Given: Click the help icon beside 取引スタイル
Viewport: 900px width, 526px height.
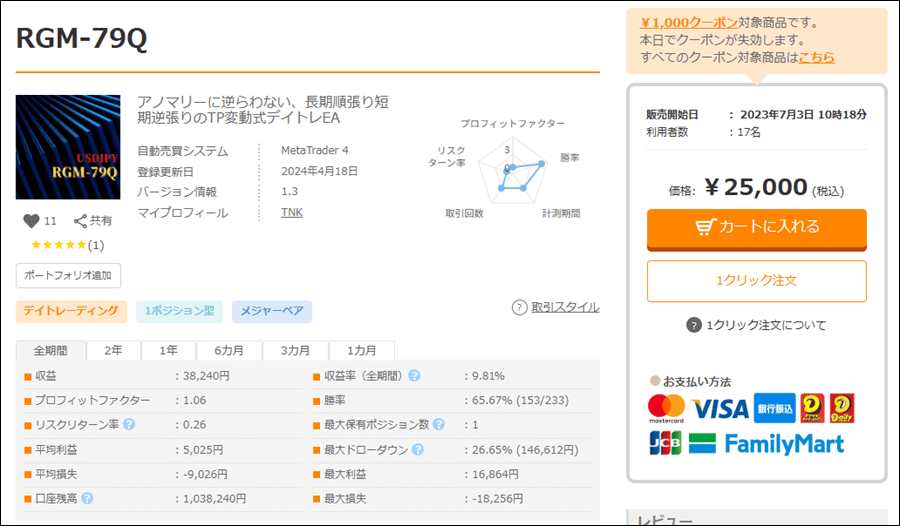Looking at the screenshot, I should tap(519, 308).
